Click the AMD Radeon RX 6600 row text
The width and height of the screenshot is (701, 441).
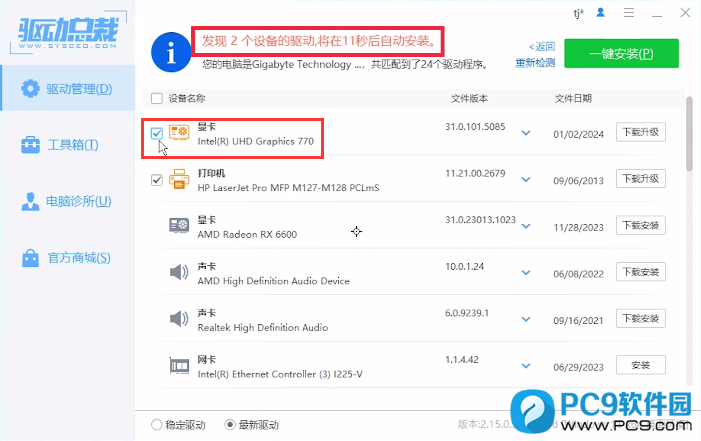coord(247,234)
